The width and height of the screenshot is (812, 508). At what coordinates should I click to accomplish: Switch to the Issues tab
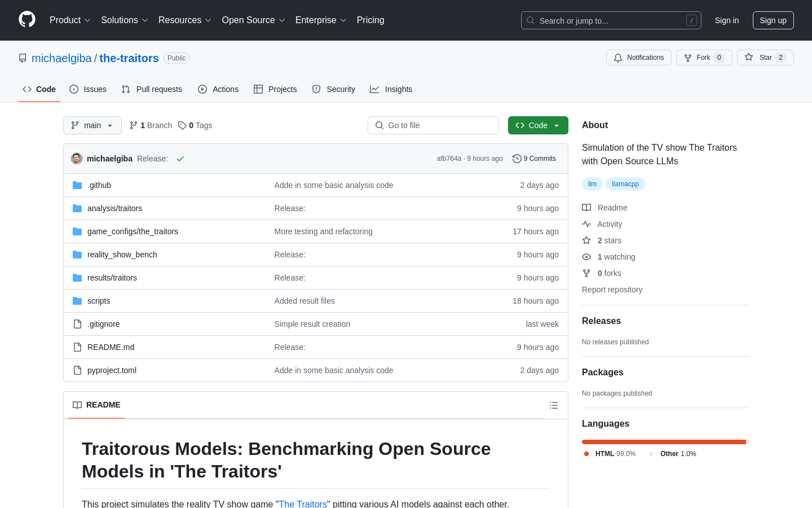pyautogui.click(x=88, y=89)
